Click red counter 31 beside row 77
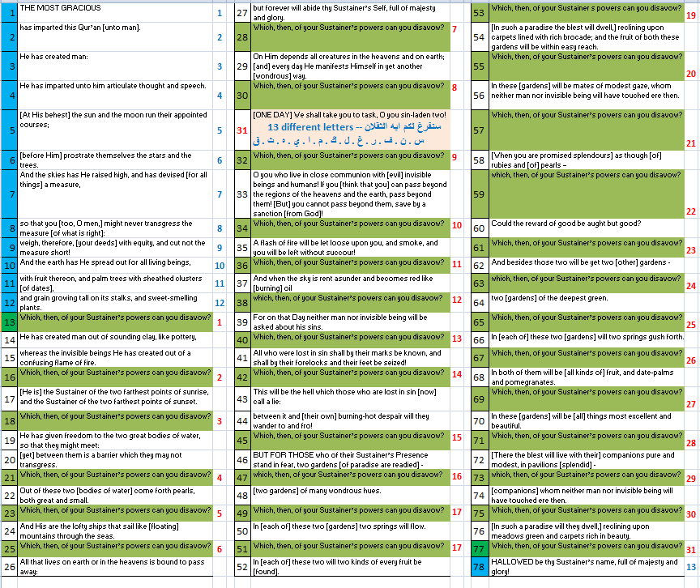 tap(690, 550)
